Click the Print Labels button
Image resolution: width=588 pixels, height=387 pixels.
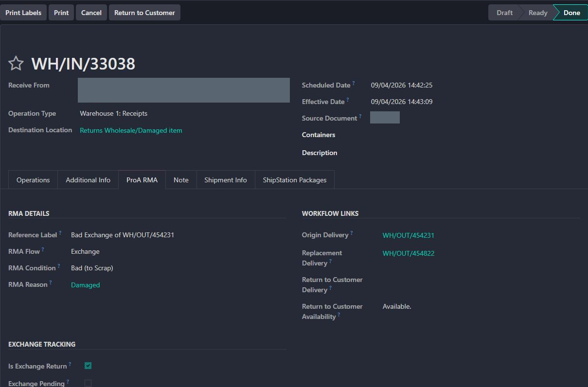coord(23,13)
